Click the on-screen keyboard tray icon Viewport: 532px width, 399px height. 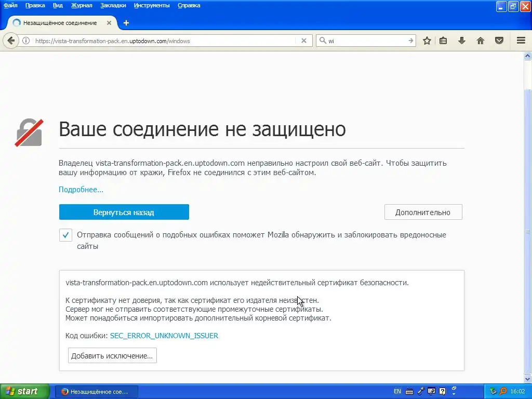coord(409,392)
